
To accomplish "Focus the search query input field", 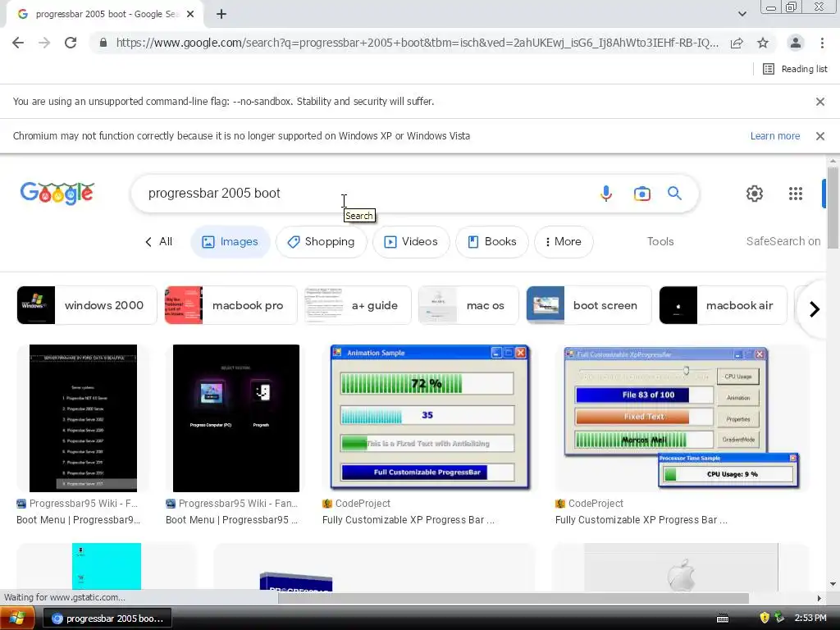I will coord(364,194).
